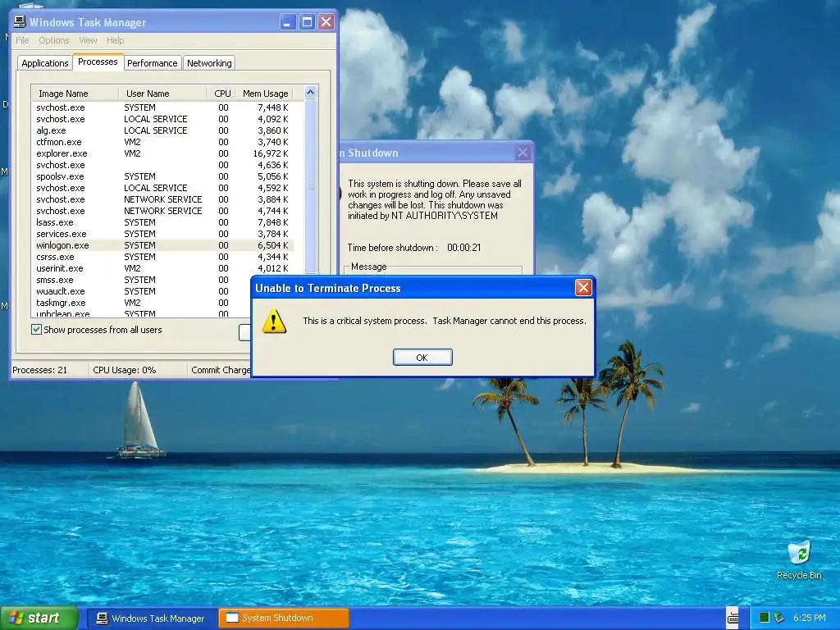Click the process list scroll up arrow
Screen dimensions: 840x630
(311, 93)
